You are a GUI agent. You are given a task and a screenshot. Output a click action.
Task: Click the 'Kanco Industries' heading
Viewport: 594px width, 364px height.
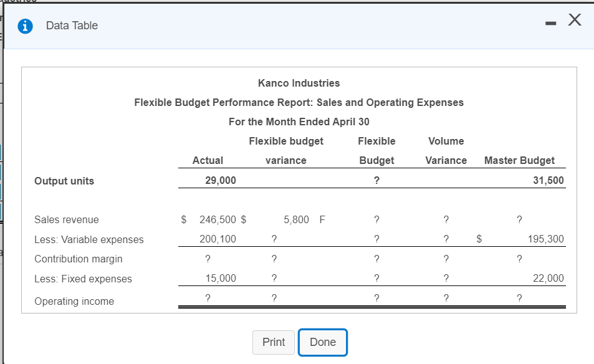(299, 83)
